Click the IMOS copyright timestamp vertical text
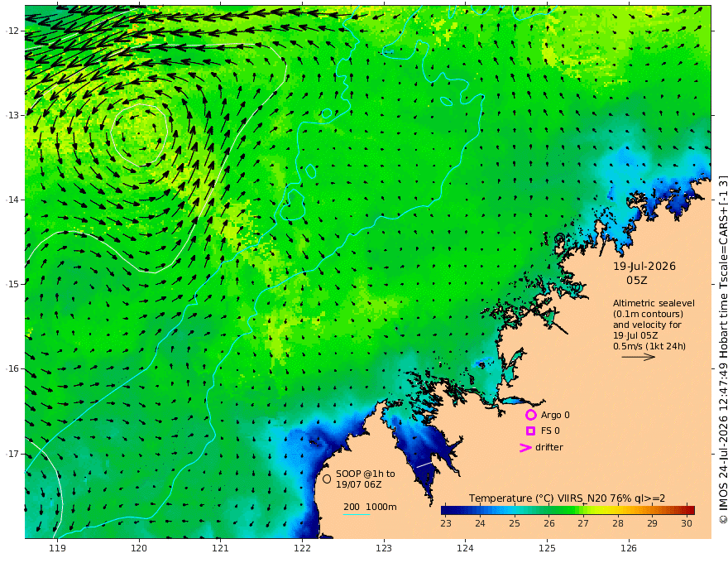The image size is (728, 563). click(722, 349)
